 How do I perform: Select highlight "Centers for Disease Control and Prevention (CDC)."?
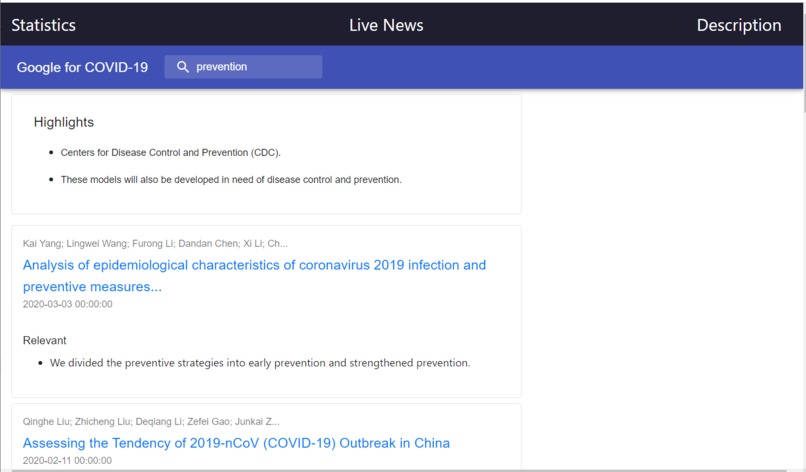click(x=171, y=153)
